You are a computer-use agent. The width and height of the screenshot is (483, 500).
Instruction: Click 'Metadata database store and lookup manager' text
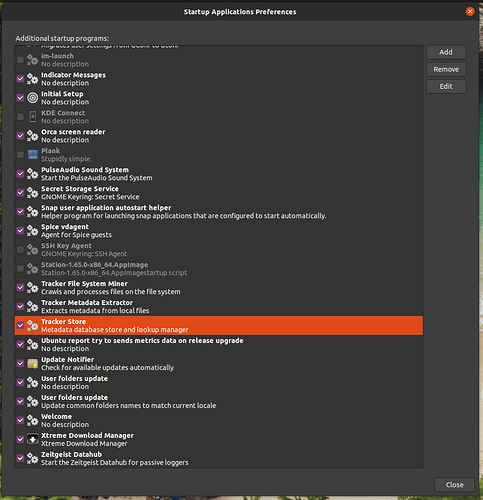tap(115, 330)
